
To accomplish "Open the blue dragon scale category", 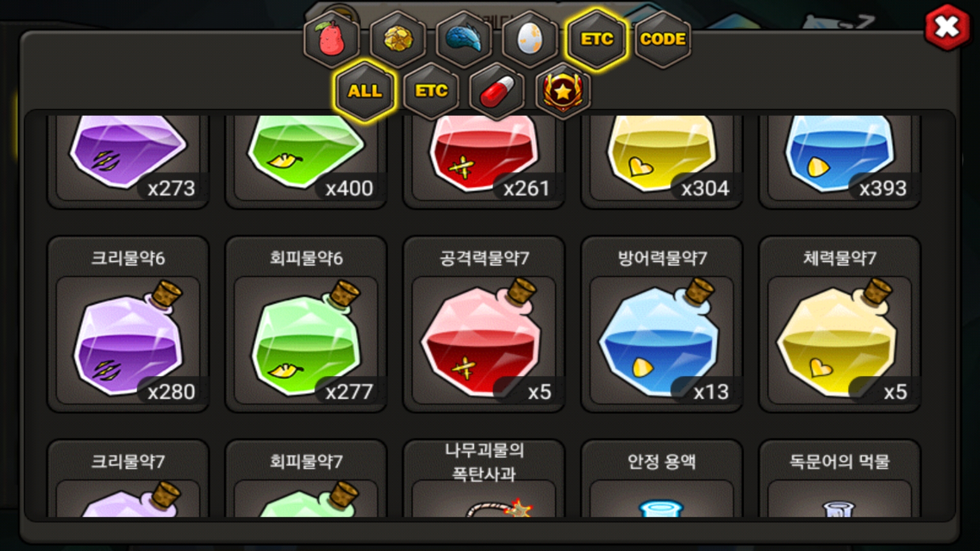I will pyautogui.click(x=464, y=39).
